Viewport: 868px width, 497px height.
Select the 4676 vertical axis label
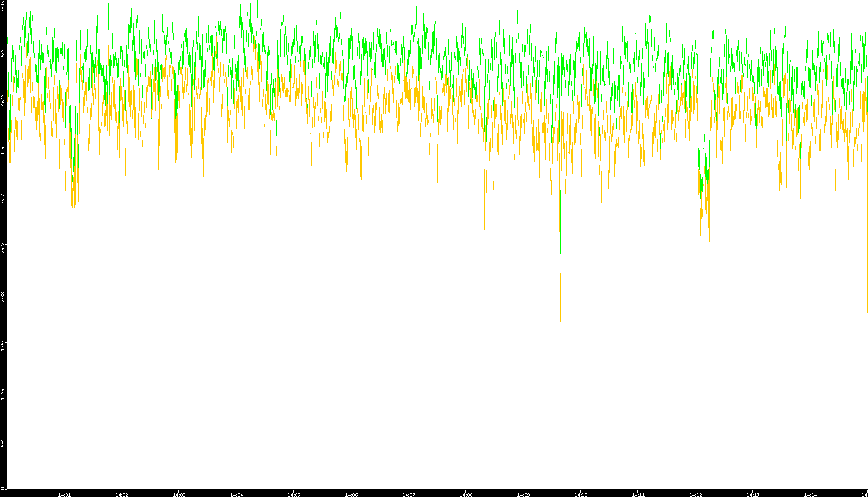pos(3,100)
